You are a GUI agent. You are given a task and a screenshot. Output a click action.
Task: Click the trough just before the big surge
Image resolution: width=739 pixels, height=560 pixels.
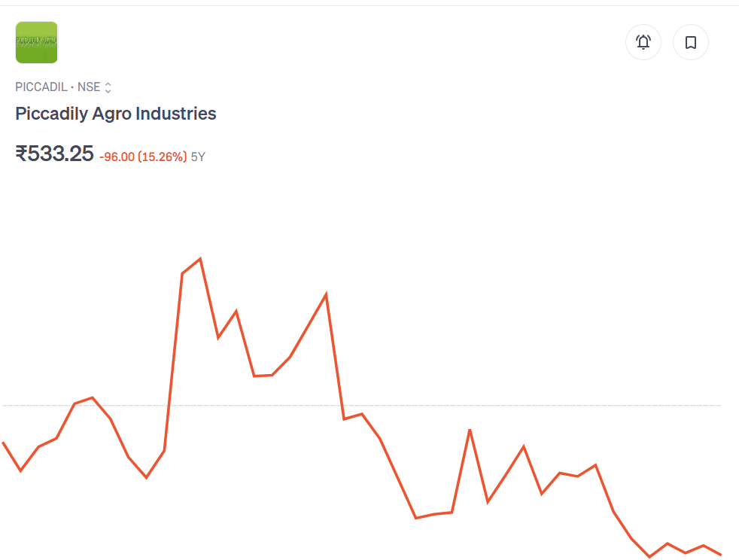coord(147,477)
